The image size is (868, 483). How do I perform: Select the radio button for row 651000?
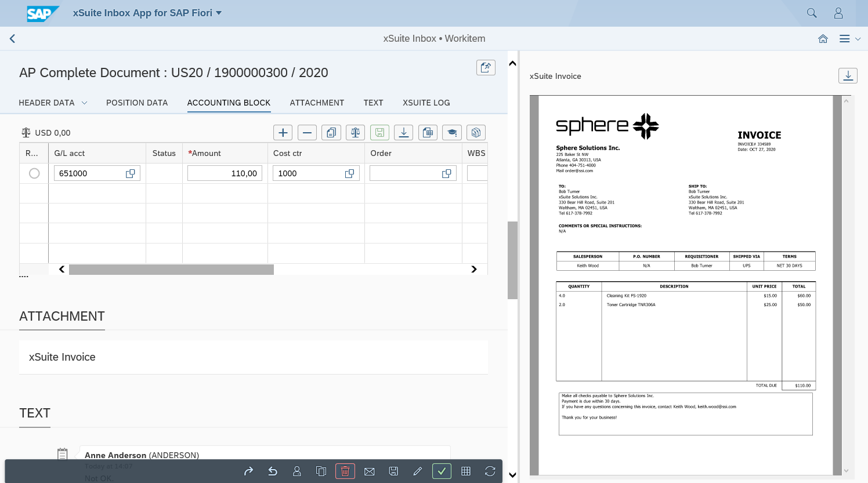pos(34,173)
